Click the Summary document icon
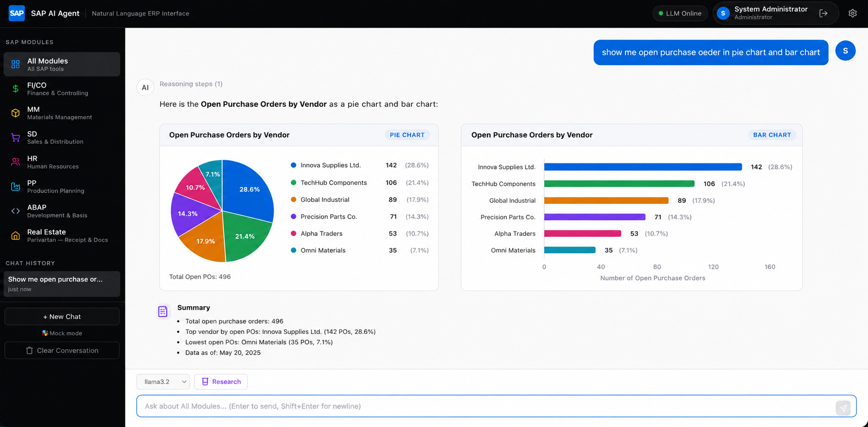This screenshot has width=868, height=427. point(163,312)
